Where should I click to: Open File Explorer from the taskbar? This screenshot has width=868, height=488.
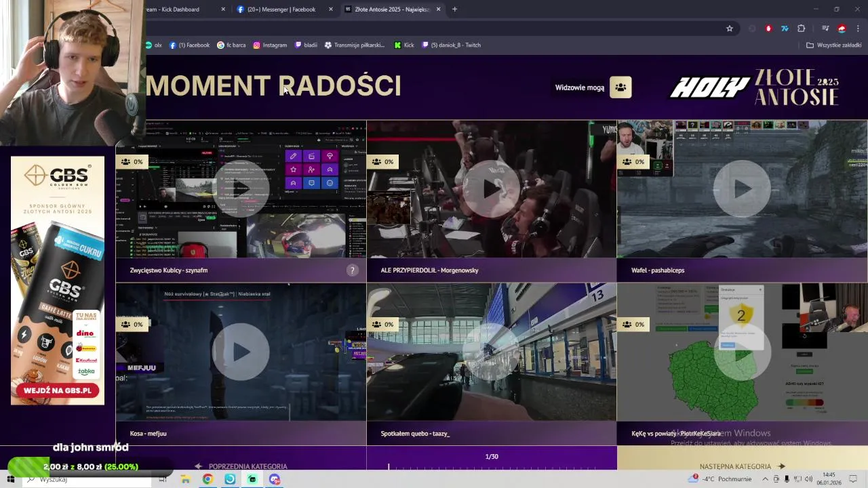point(185,479)
